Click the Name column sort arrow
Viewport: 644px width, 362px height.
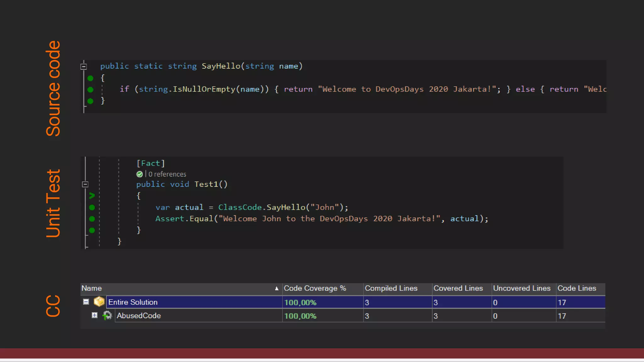point(277,288)
